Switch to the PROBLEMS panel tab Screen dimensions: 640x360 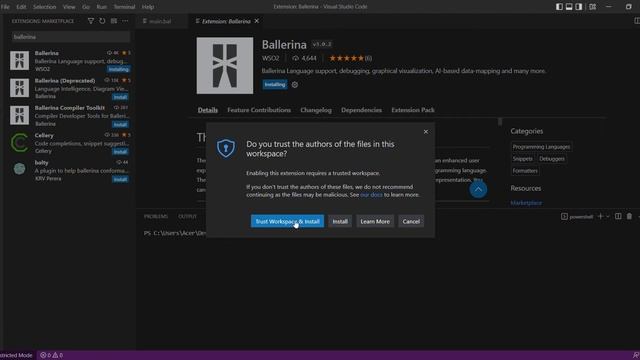[x=156, y=216]
